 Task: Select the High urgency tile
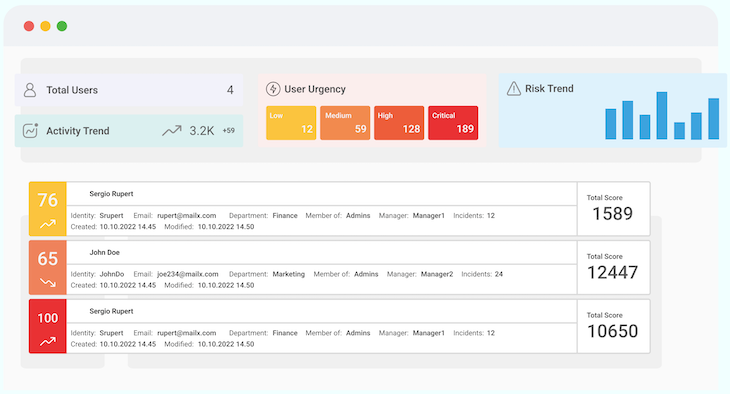(x=399, y=123)
